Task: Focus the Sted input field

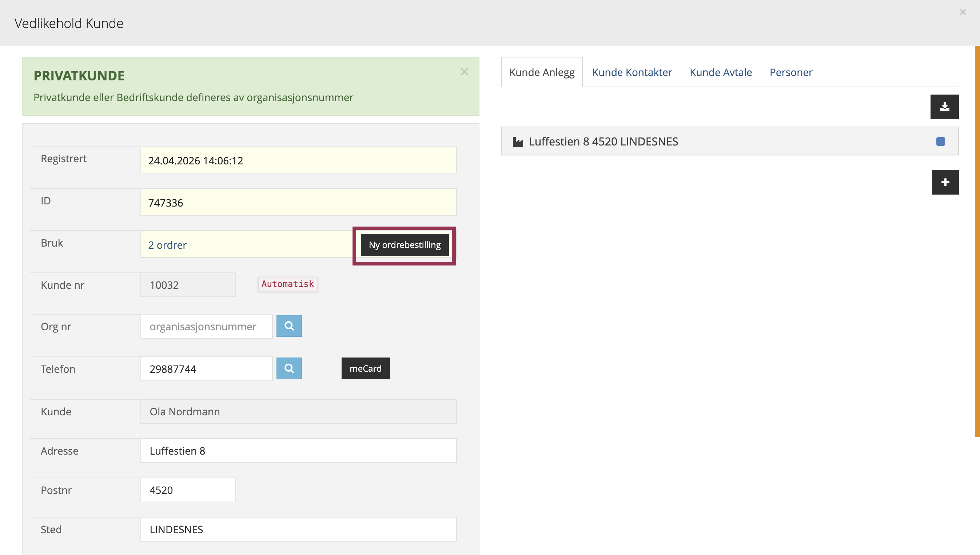Action: 298,529
